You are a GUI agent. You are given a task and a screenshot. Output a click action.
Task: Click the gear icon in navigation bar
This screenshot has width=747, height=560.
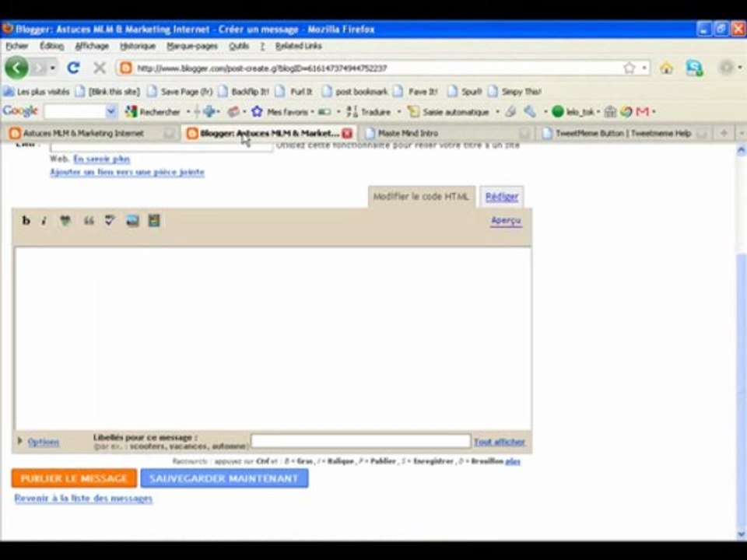tap(726, 68)
